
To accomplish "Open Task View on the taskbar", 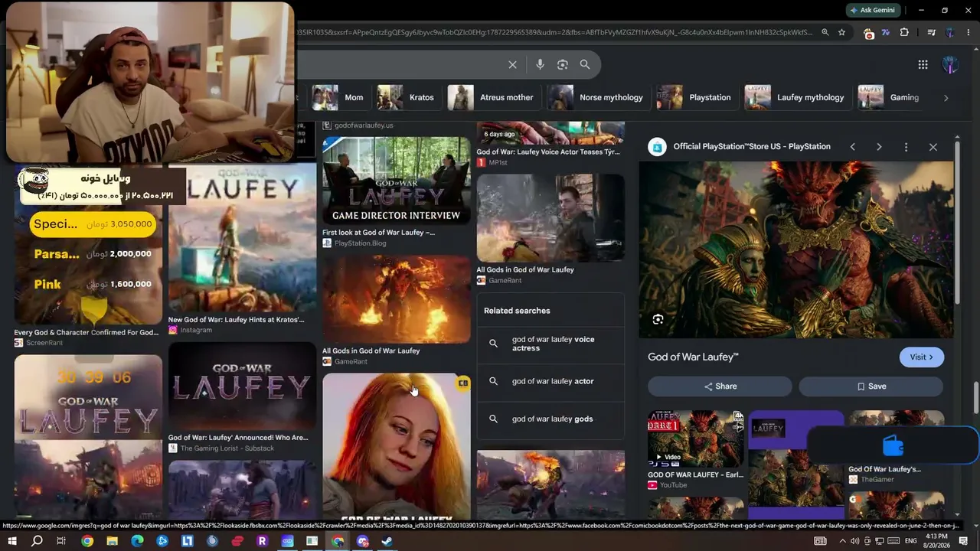I will (x=62, y=541).
